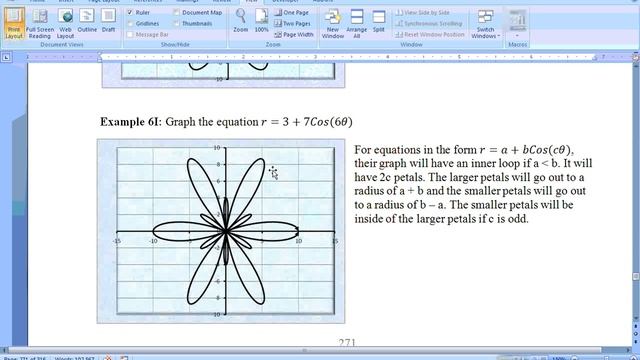Click the View Ruler button above scrollbar
Image resolution: width=640 pixels, height=360 pixels.
[636, 58]
